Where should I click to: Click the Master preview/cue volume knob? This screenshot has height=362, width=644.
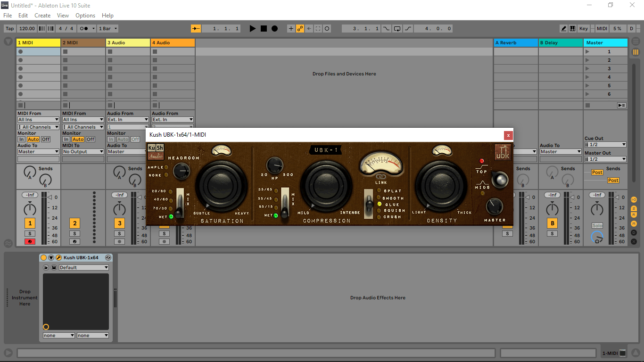pos(597,237)
